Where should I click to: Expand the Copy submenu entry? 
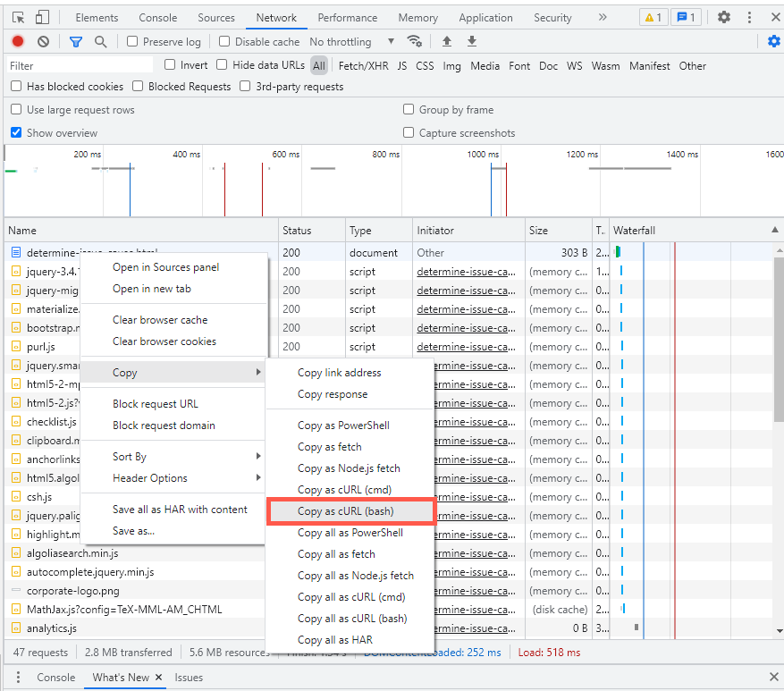click(x=173, y=373)
